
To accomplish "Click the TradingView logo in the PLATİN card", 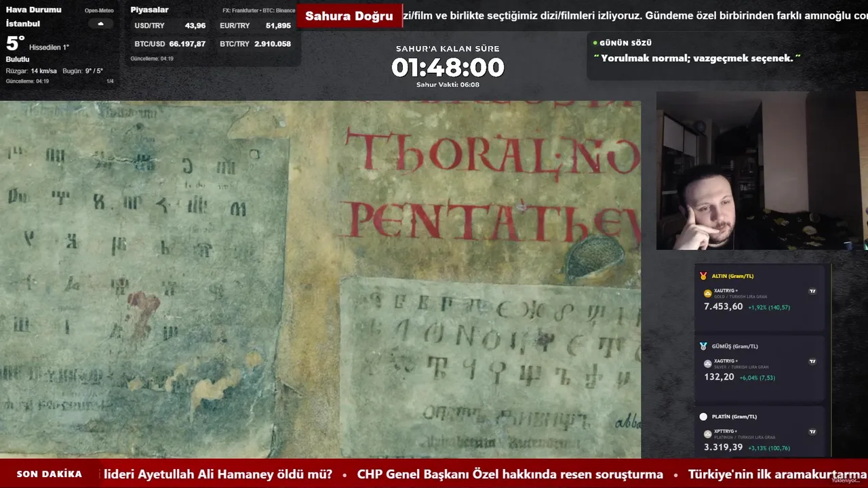I will [x=812, y=432].
